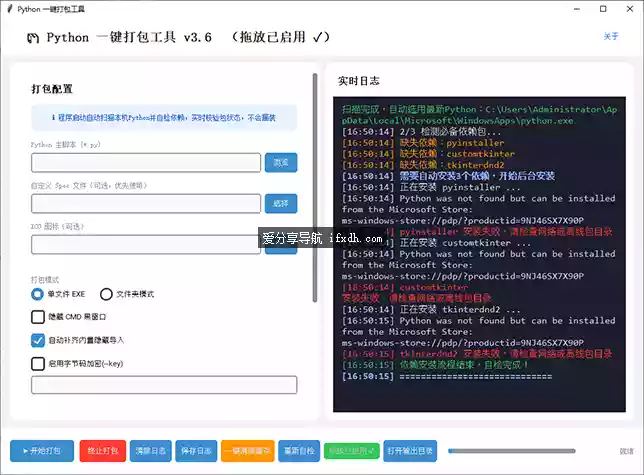644x475 pixels.
Task: Click log line '依赖安装流程结束，自检完成！'
Action: (435, 365)
